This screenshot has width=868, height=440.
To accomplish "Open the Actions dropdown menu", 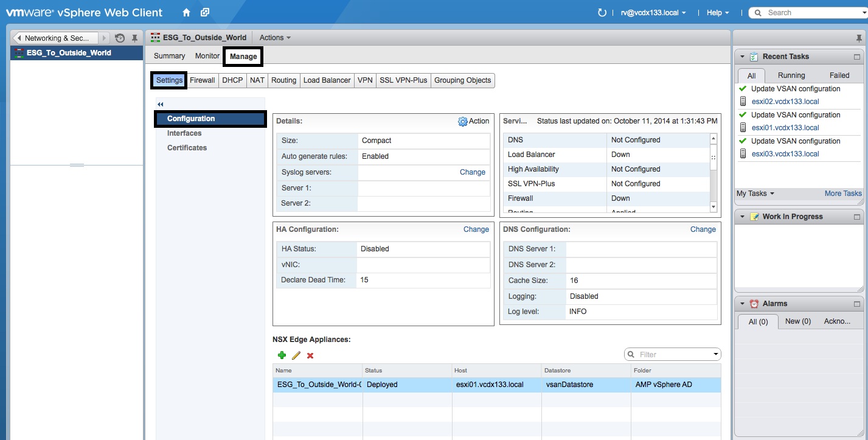I will coord(275,38).
